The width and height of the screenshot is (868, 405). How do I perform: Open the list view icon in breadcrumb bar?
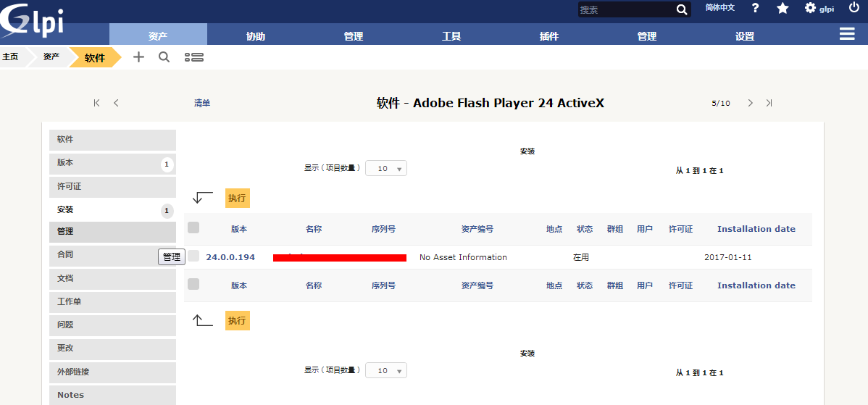193,57
